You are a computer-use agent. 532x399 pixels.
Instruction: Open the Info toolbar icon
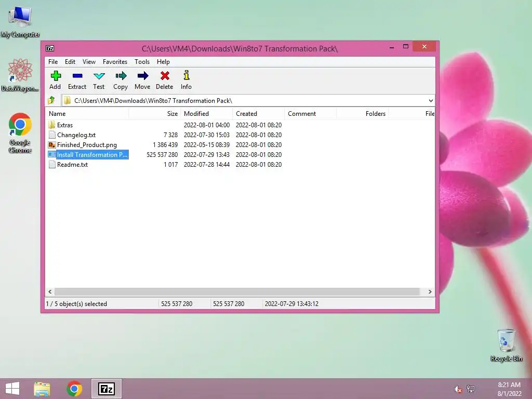coord(187,75)
